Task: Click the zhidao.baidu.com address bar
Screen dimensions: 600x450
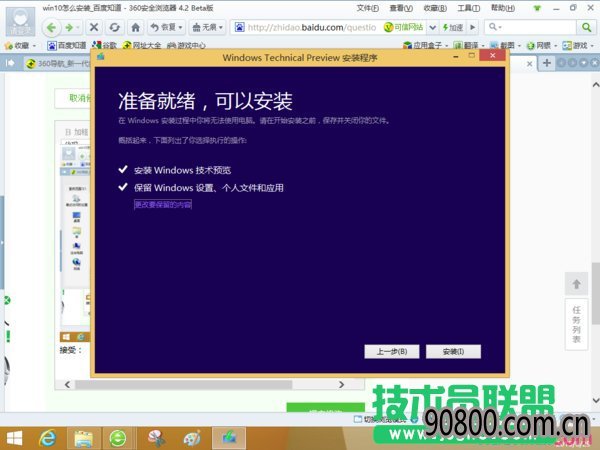Action: [x=311, y=28]
